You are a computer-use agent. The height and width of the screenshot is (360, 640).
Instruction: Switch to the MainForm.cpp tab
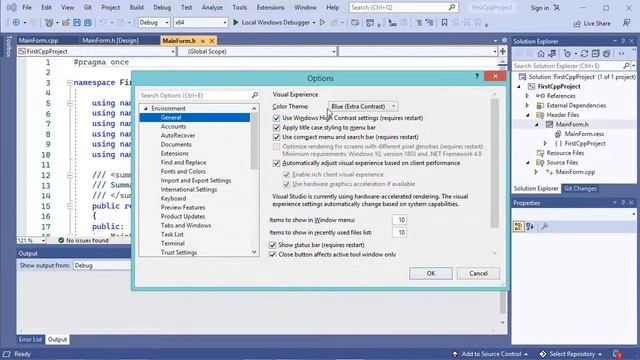pos(38,40)
